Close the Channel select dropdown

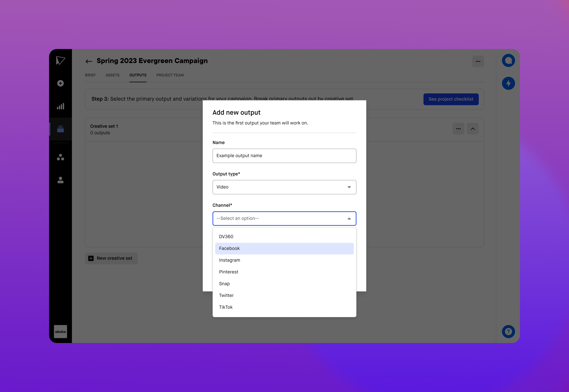click(284, 219)
